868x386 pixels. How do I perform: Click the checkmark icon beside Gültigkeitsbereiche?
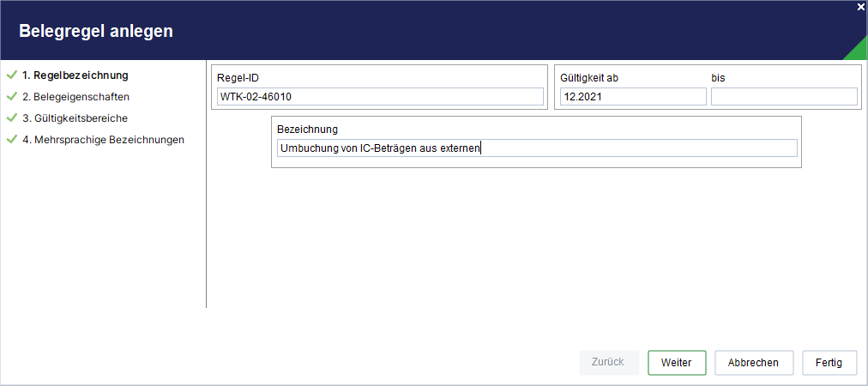tap(12, 118)
